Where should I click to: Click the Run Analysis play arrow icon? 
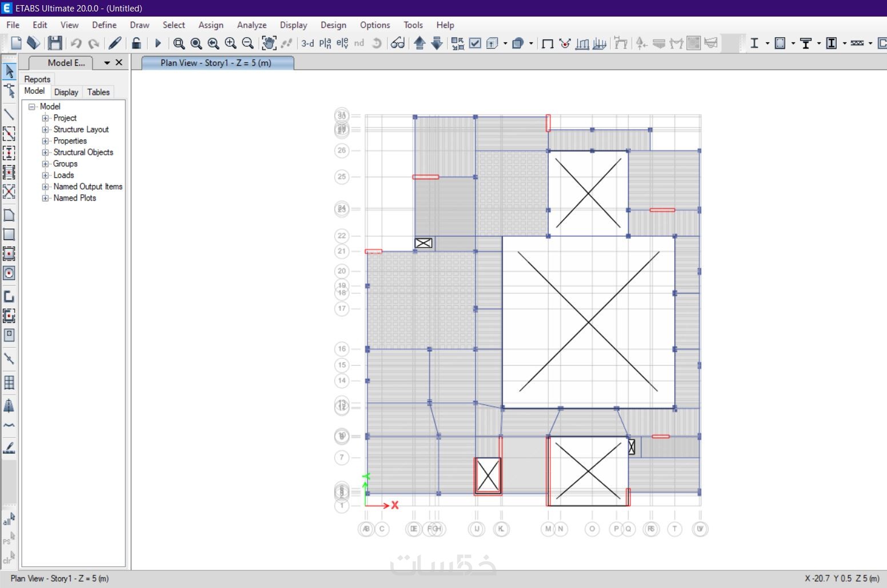(158, 43)
